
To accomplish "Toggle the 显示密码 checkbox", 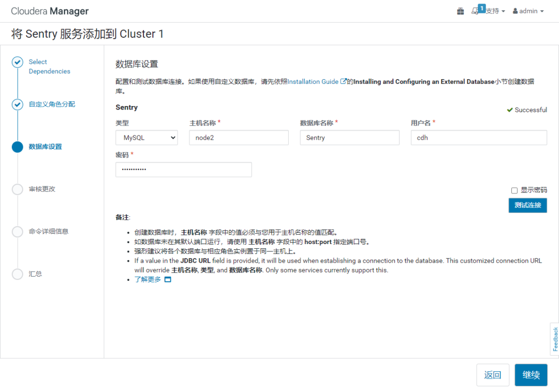I will 514,190.
